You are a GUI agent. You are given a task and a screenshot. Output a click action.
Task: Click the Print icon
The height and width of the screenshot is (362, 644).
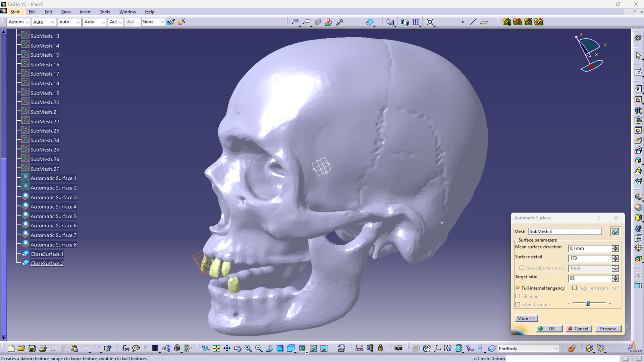43,349
